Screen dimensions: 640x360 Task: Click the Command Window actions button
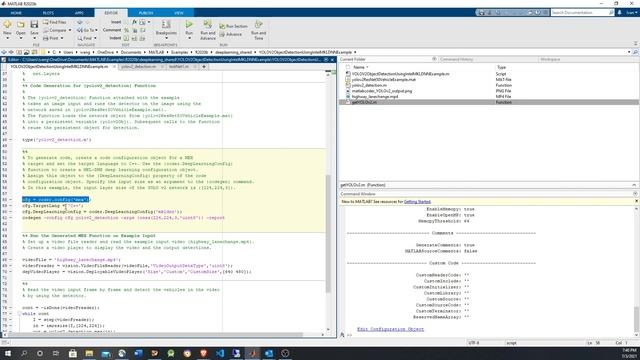click(x=635, y=194)
